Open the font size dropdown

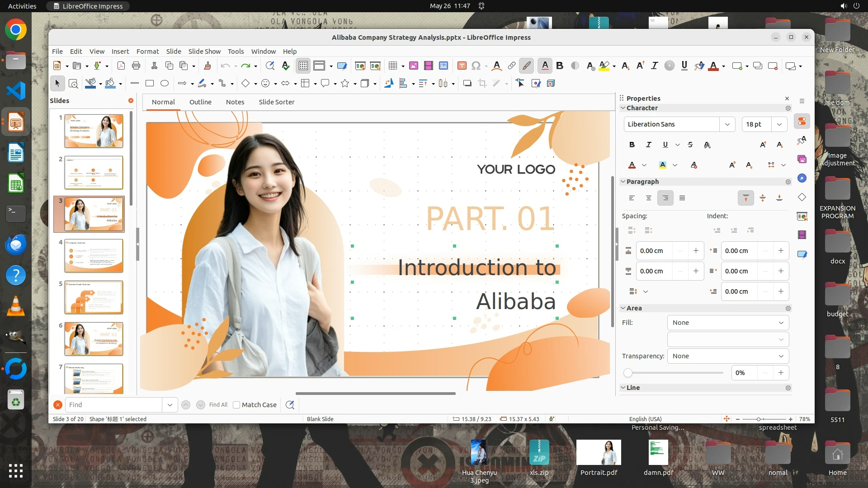tap(779, 124)
